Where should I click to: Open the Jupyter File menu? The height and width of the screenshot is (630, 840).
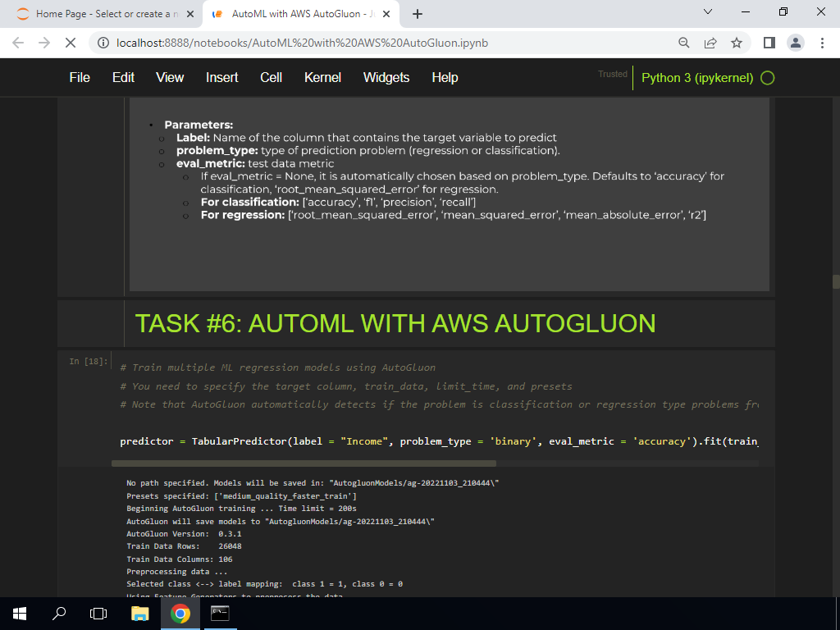click(80, 78)
